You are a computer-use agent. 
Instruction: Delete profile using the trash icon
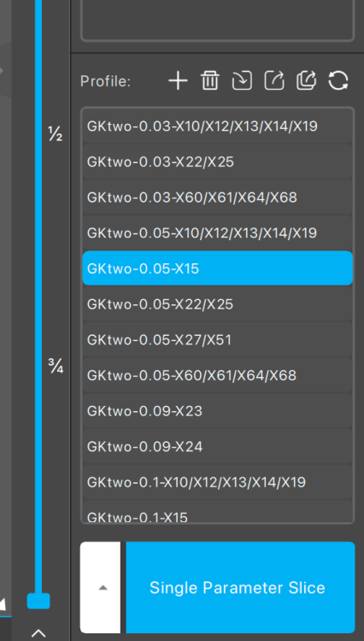coord(210,80)
